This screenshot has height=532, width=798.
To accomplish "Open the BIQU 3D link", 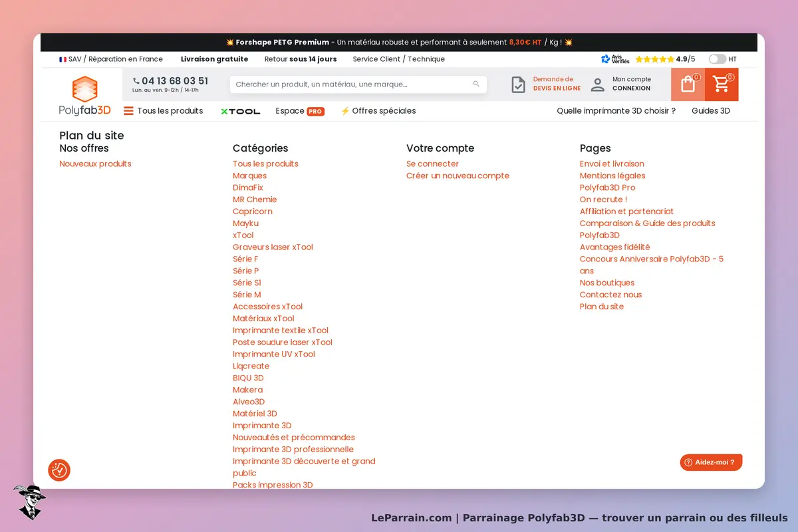I will (248, 378).
